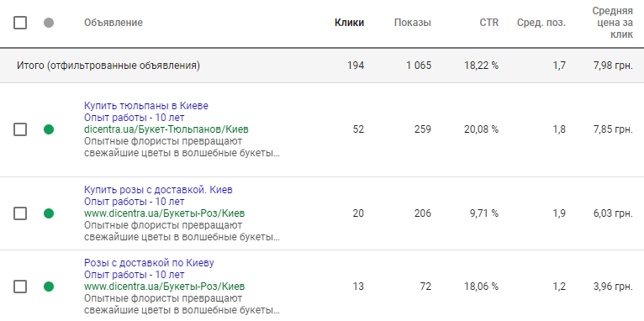
Task: Sort by the Клики column header
Action: click(349, 23)
